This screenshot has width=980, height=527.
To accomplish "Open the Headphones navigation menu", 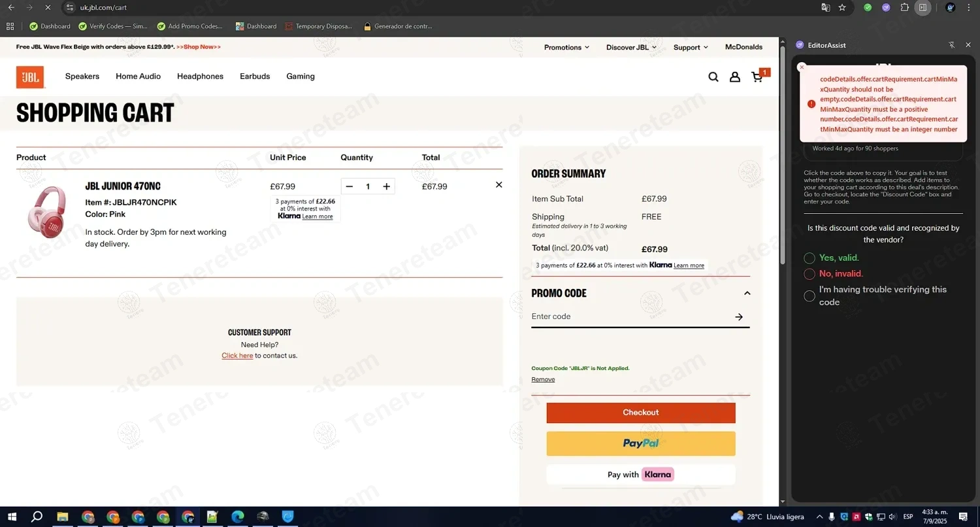I will click(x=200, y=76).
